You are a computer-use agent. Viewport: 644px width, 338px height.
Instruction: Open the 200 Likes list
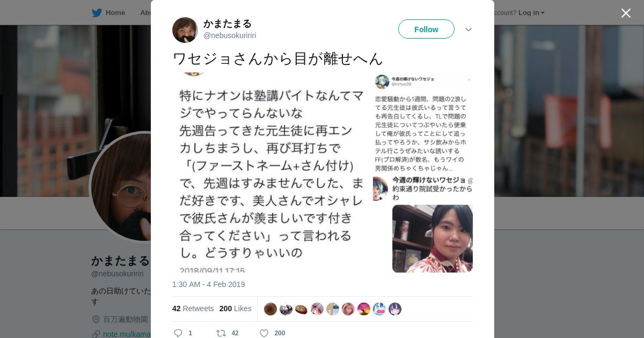[x=236, y=308]
